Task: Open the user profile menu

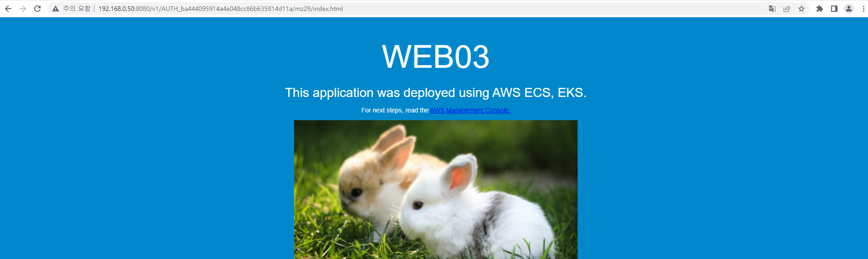Action: pos(849,9)
